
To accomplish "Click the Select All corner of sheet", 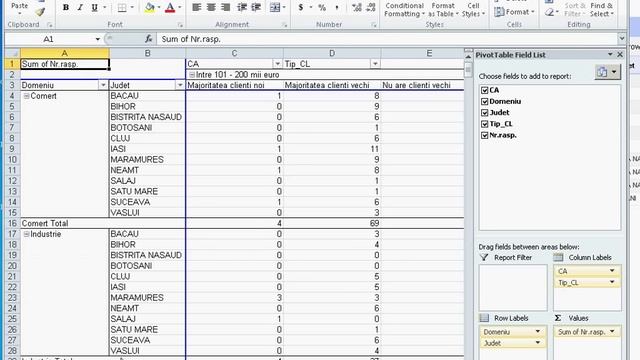I will pos(12,53).
